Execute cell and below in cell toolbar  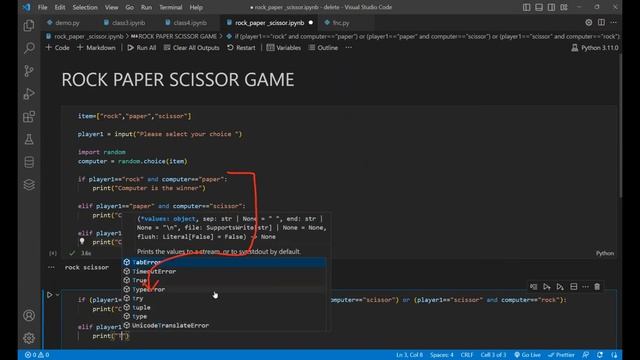tap(560, 287)
